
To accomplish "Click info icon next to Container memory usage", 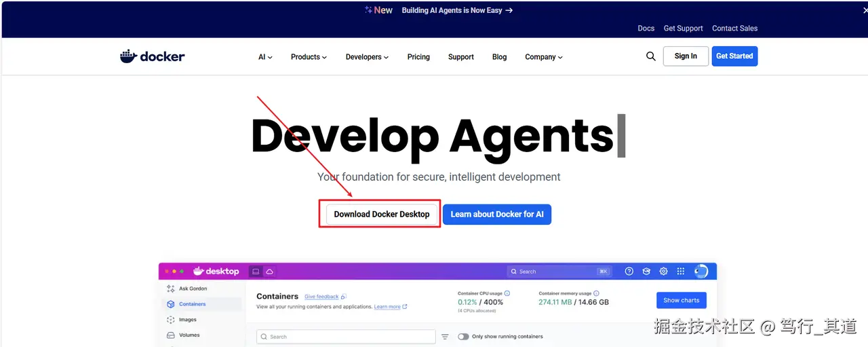I will tap(596, 293).
